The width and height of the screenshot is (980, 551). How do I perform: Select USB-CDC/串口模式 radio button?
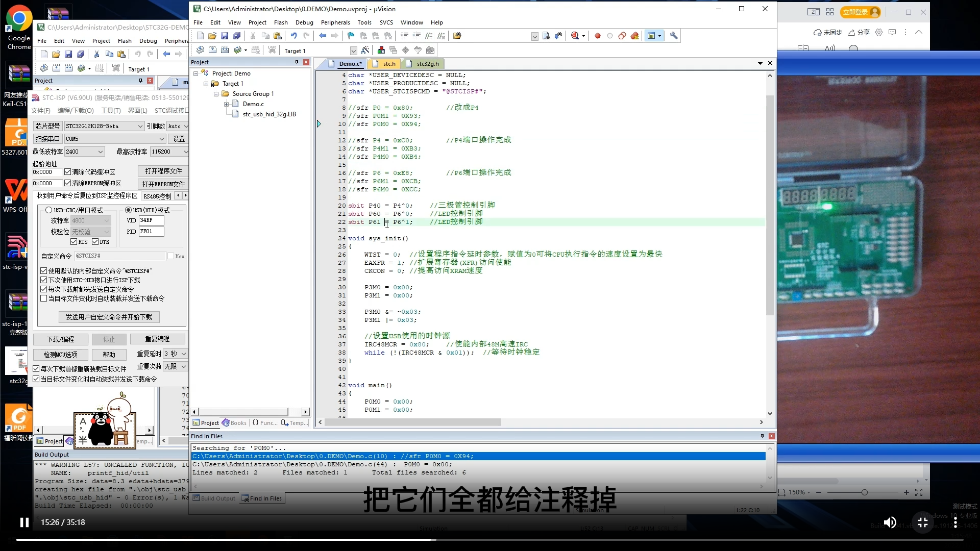pos(48,210)
